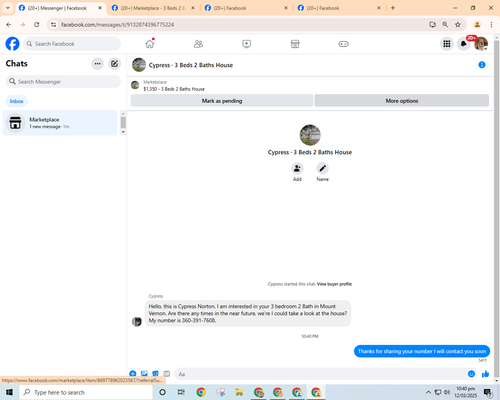Click the install app icon in address bar

(x=432, y=25)
